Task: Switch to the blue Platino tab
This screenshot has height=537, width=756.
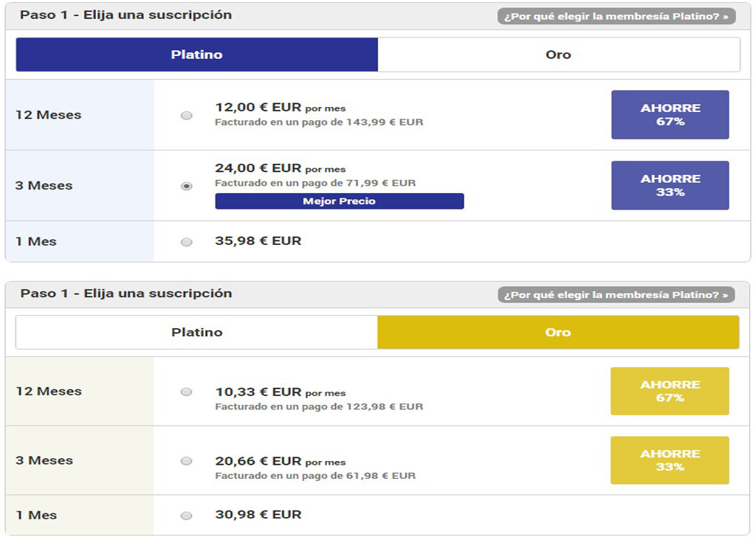Action: point(196,55)
